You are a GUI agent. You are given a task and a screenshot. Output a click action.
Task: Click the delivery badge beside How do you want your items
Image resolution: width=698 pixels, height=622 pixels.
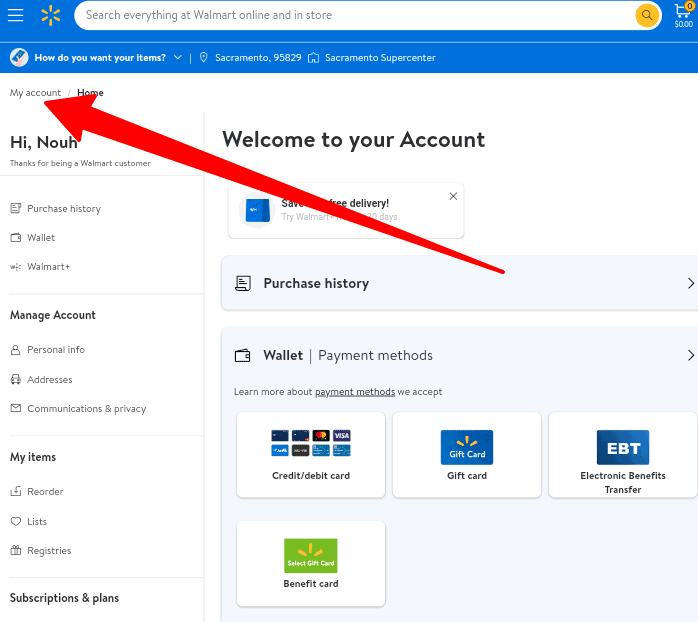[19, 57]
